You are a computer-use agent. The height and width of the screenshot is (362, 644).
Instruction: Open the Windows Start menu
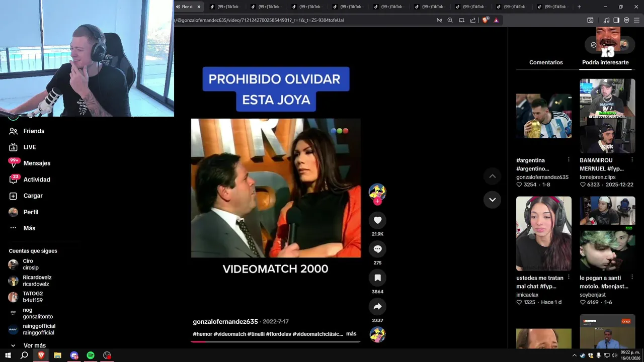coord(8,355)
